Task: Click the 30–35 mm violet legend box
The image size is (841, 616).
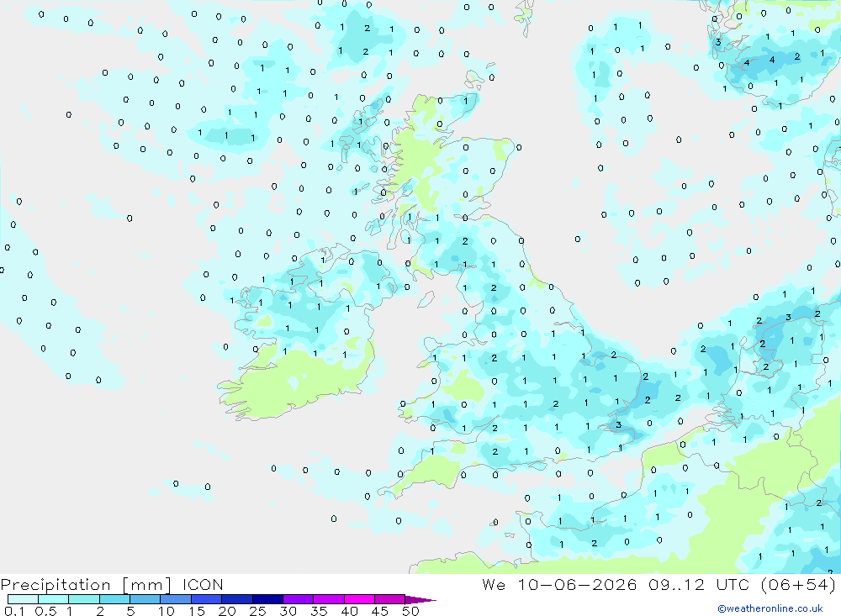Action: click(x=298, y=599)
